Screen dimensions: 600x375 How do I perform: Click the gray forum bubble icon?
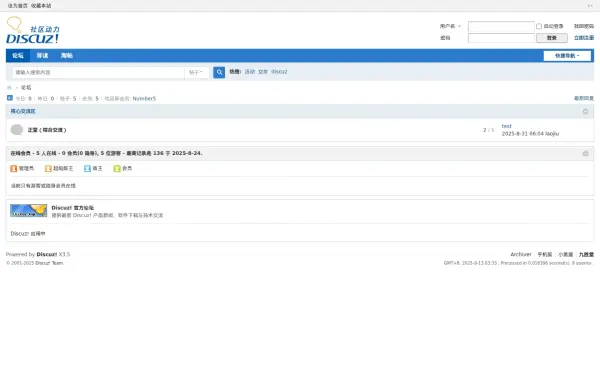[x=16, y=130]
